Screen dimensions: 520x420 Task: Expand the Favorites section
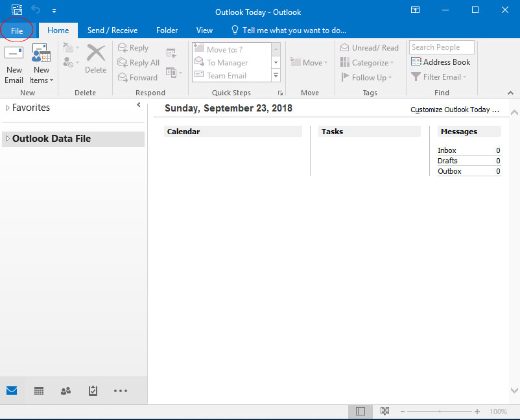pos(8,108)
